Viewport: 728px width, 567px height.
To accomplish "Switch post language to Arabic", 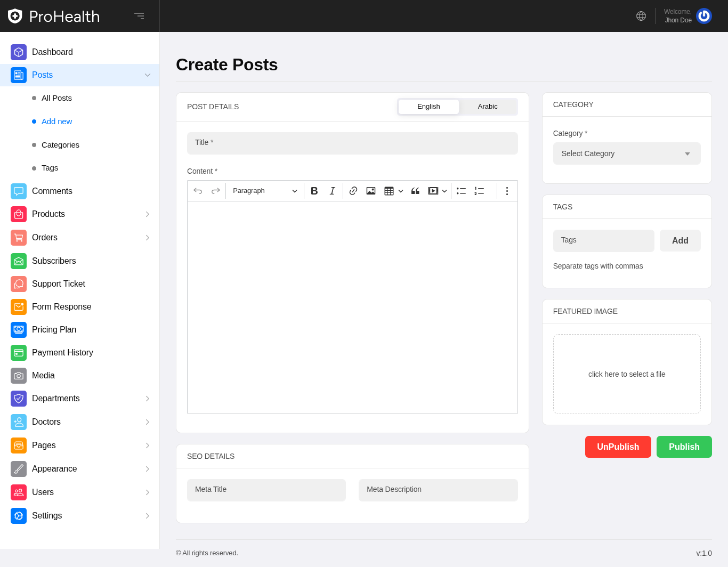I will (487, 107).
